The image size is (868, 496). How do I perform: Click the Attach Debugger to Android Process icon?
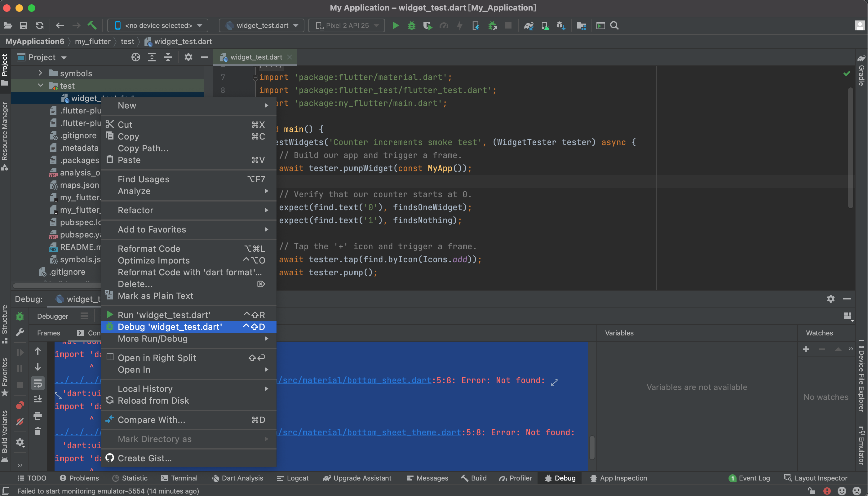tap(493, 25)
